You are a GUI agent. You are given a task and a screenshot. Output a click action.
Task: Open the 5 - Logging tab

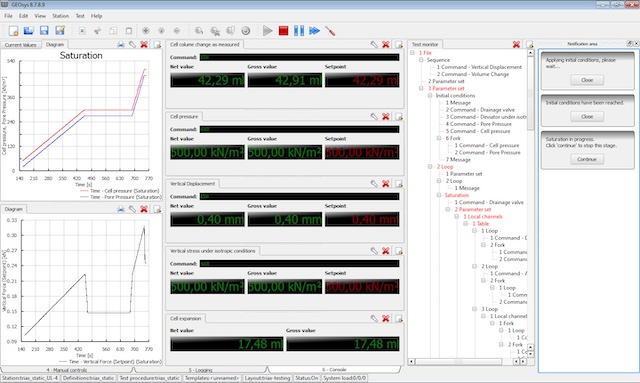[x=200, y=370]
